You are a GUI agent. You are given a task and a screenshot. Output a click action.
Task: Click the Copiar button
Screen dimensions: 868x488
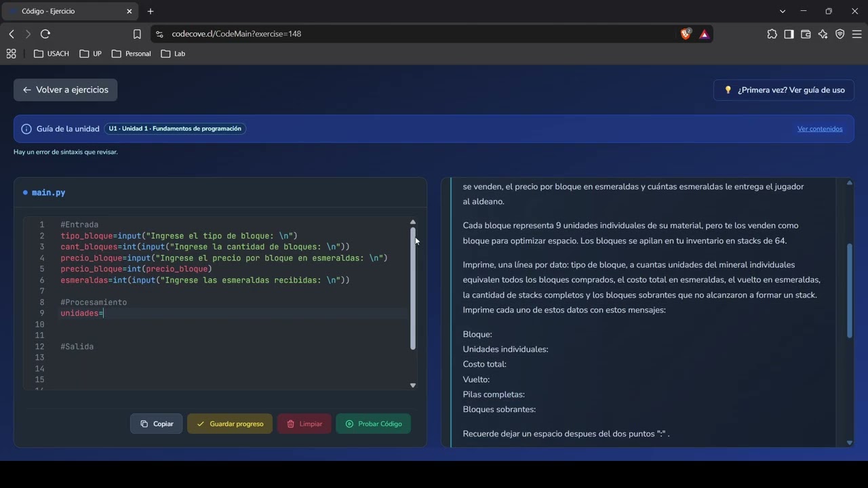pos(156,424)
